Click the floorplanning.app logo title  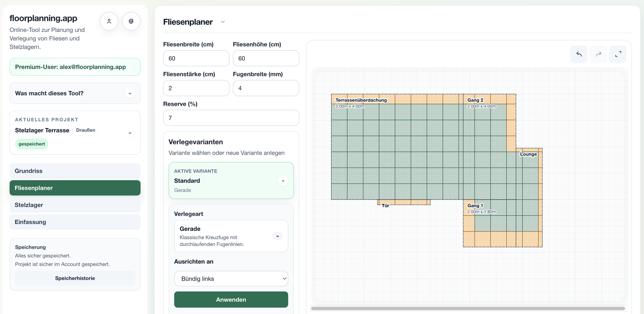(43, 18)
